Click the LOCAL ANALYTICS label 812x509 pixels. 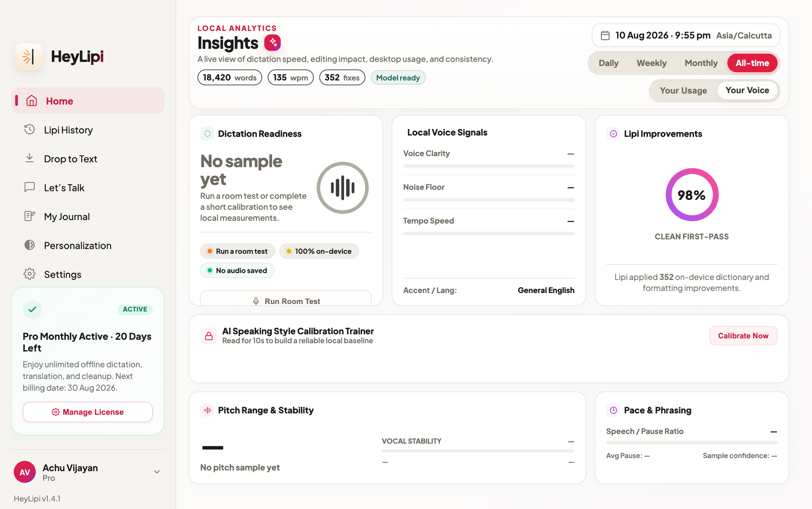(237, 28)
